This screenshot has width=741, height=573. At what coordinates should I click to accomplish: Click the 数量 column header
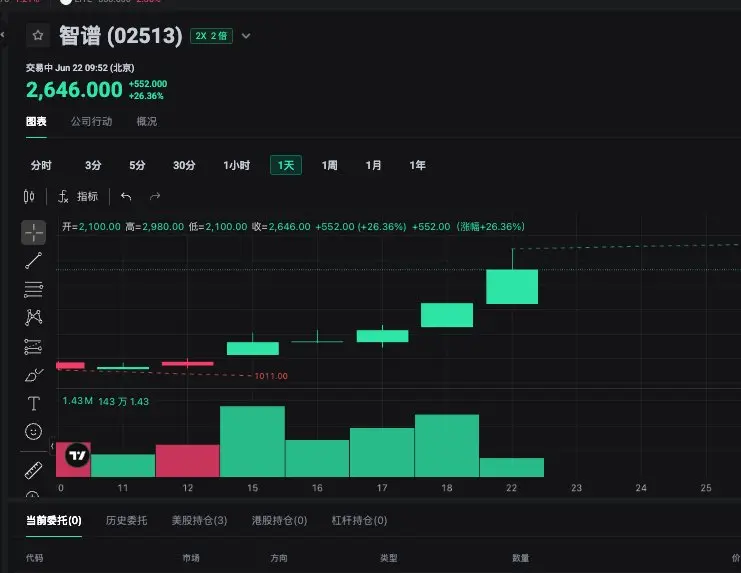[520, 558]
